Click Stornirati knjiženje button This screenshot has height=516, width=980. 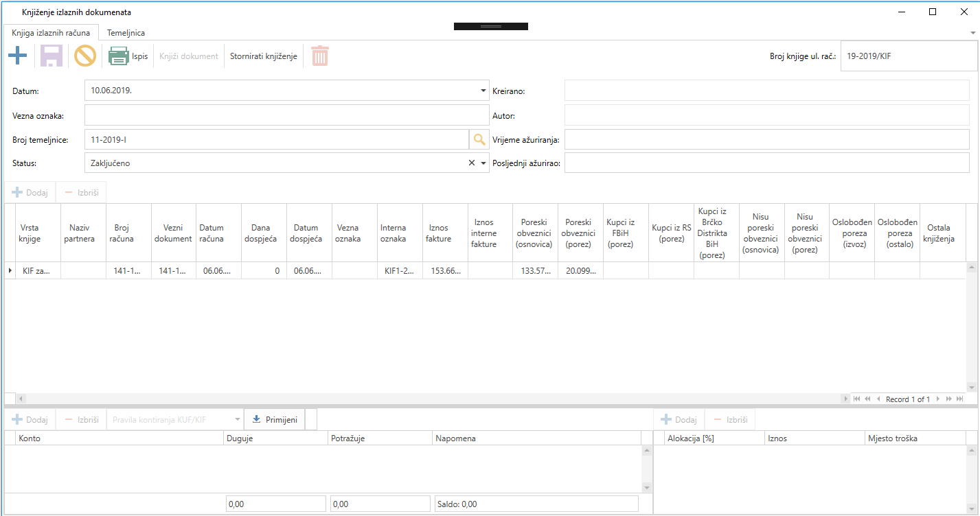click(264, 56)
